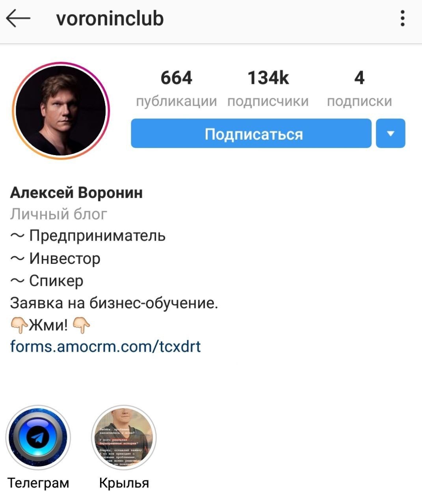The image size is (422, 504).
Task: Expand suggested accounts dropdown arrow
Action: 390,133
